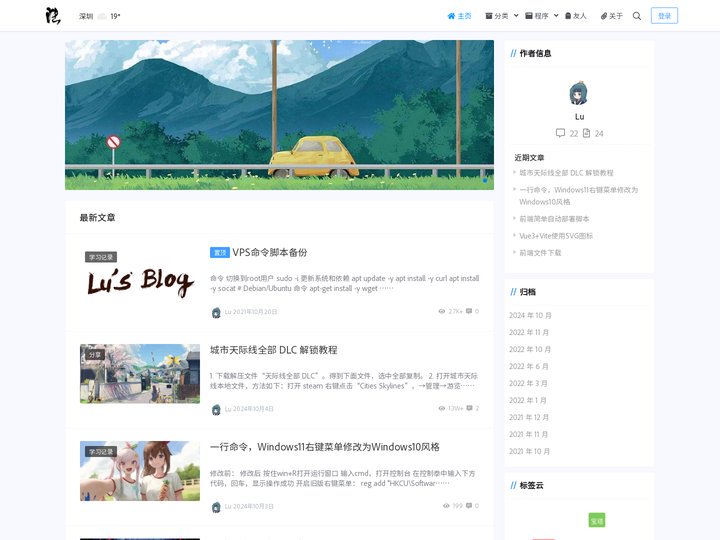Click comments icon on VPS命令脚本备份 post
This screenshot has width=720, height=540.
pos(469,311)
